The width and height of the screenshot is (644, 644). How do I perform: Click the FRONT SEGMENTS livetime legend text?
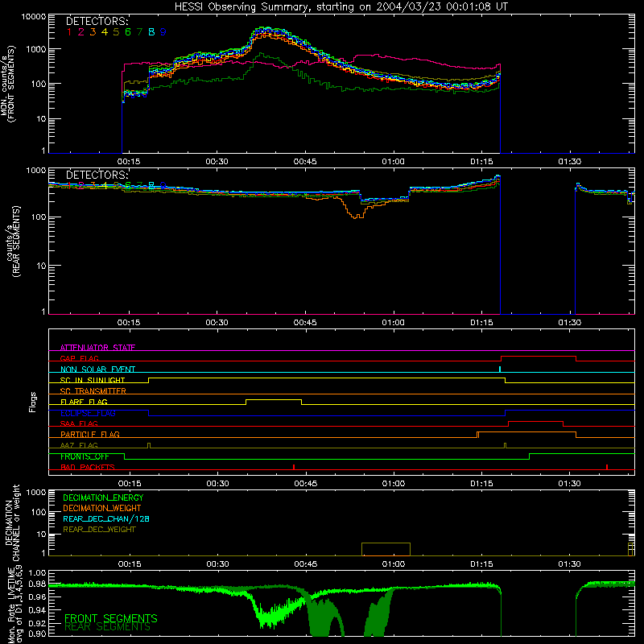111,618
